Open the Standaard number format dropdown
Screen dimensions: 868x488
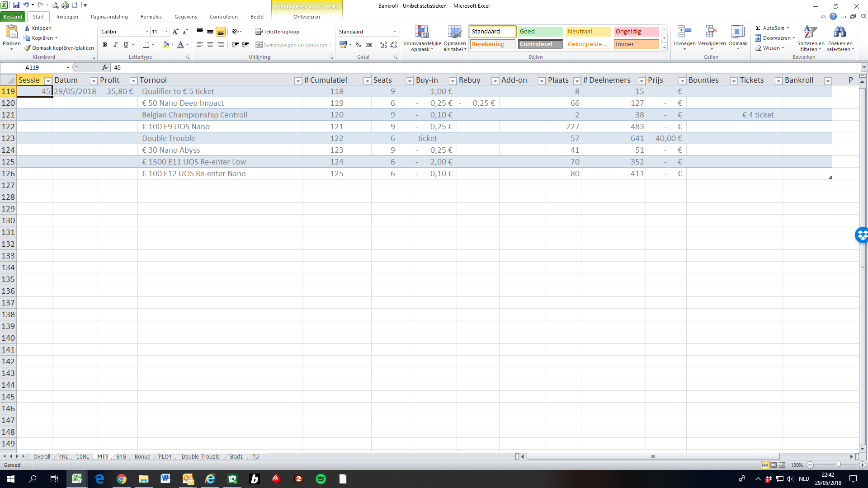tap(395, 32)
